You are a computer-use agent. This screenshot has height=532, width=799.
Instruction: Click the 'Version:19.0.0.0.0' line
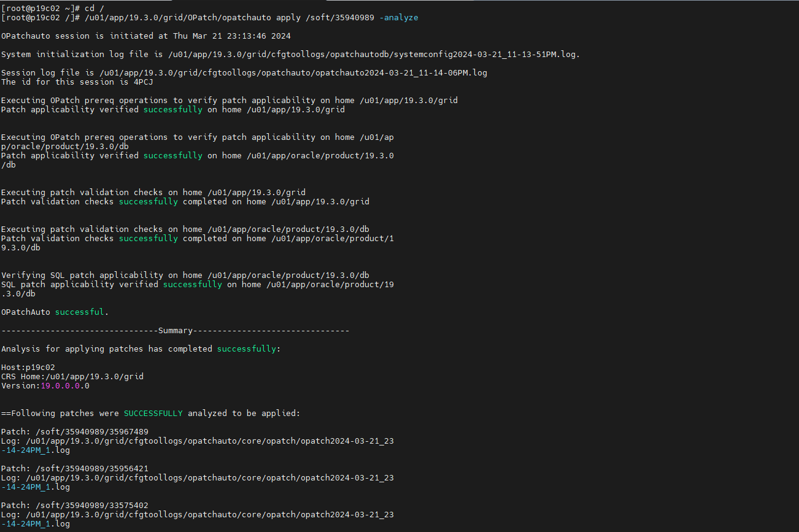pyautogui.click(x=45, y=386)
